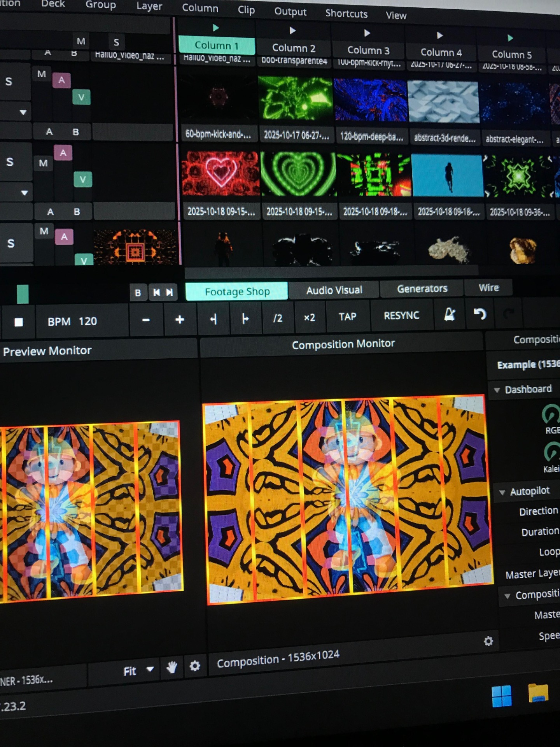Trigger Column 3 play arrow

367,33
